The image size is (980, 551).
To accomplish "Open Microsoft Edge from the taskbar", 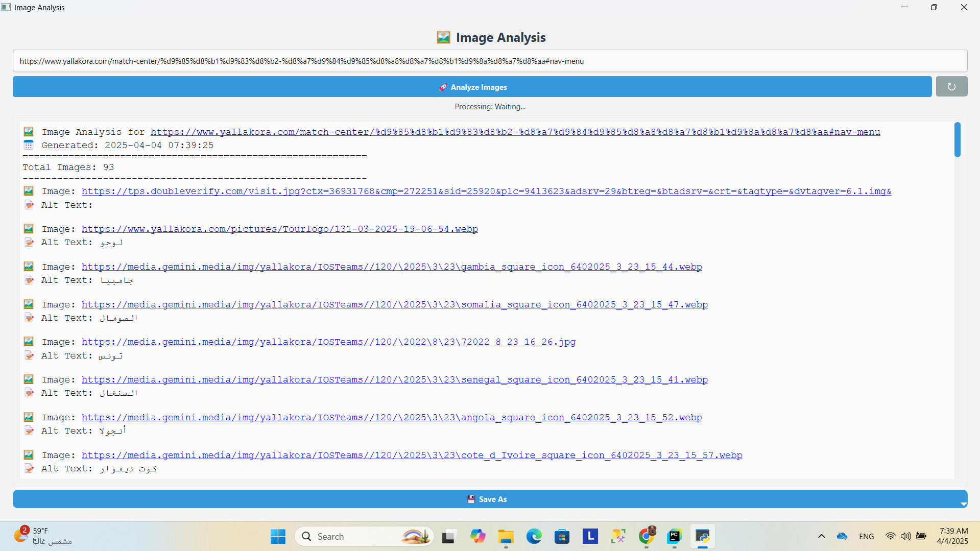I will 534,536.
